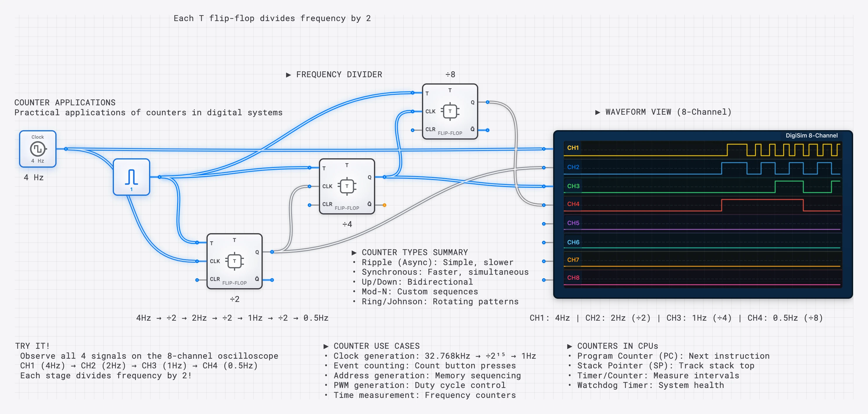This screenshot has width=868, height=414.
Task: Click the CLR input pin of ÷2 flip-flop
Action: pos(197,280)
